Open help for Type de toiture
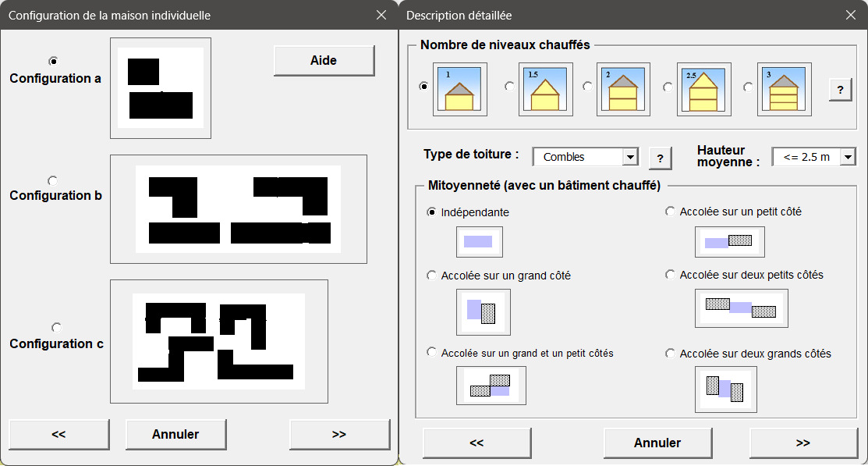 (660, 158)
